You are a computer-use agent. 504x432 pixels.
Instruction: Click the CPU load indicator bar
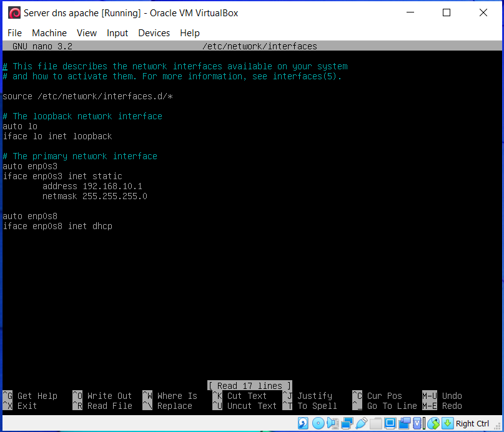coord(424,423)
